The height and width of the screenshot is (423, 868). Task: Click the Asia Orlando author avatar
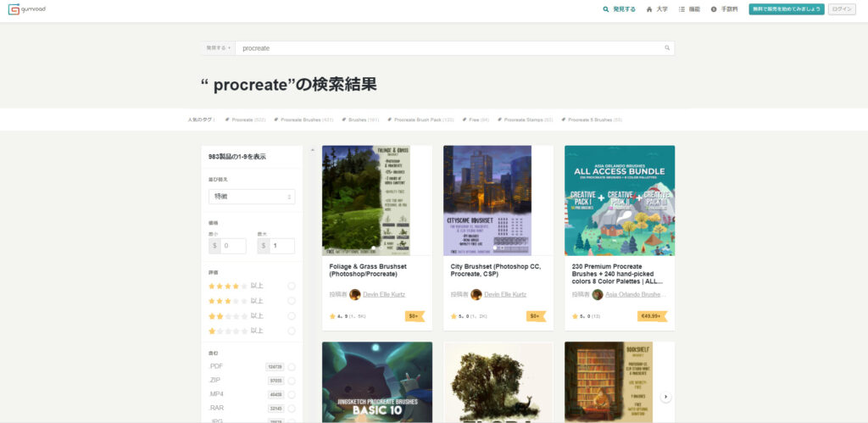[x=598, y=294]
